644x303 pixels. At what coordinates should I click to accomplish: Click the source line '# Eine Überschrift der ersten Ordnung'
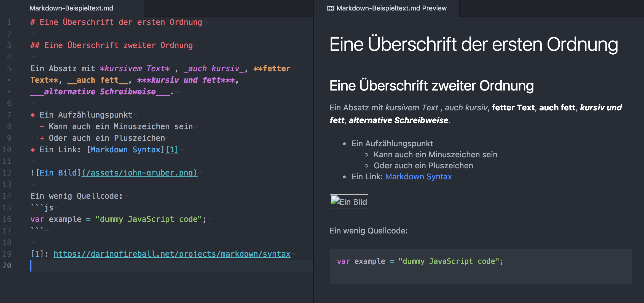(x=116, y=22)
